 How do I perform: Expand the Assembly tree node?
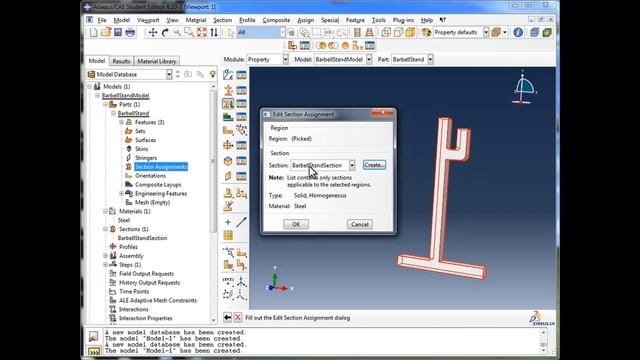(106, 256)
